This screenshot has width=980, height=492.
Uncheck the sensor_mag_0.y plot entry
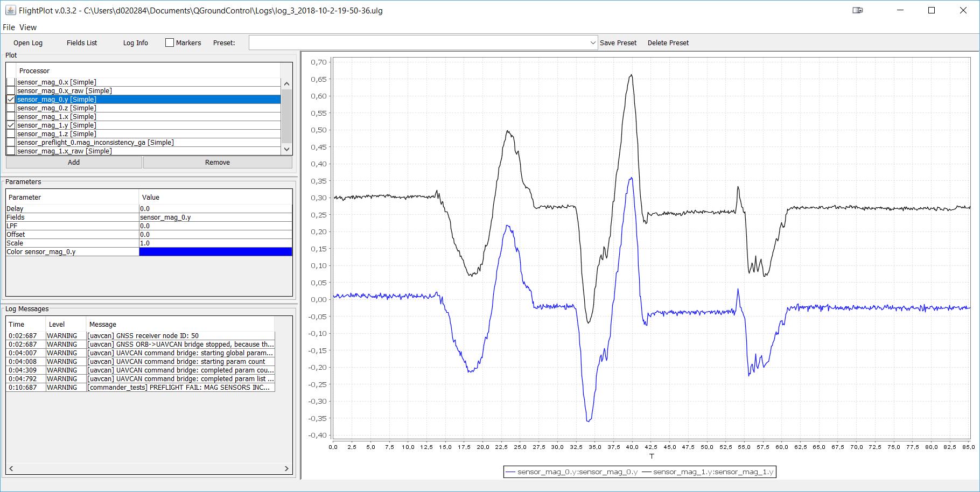(10, 99)
